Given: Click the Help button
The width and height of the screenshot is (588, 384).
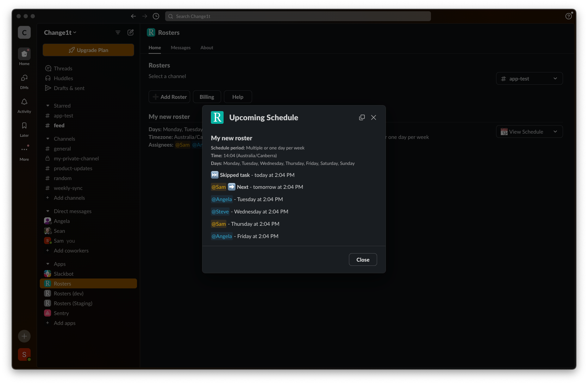Looking at the screenshot, I should pos(238,97).
